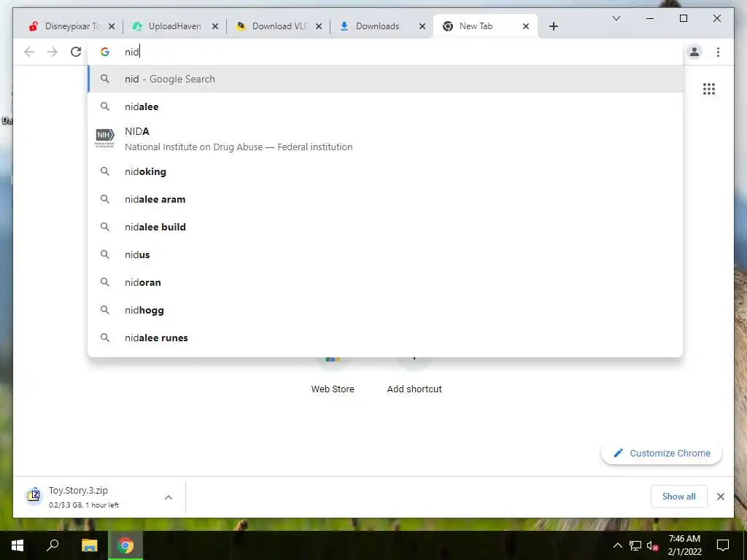The width and height of the screenshot is (747, 560).
Task: Click Customize Chrome button
Action: point(662,453)
